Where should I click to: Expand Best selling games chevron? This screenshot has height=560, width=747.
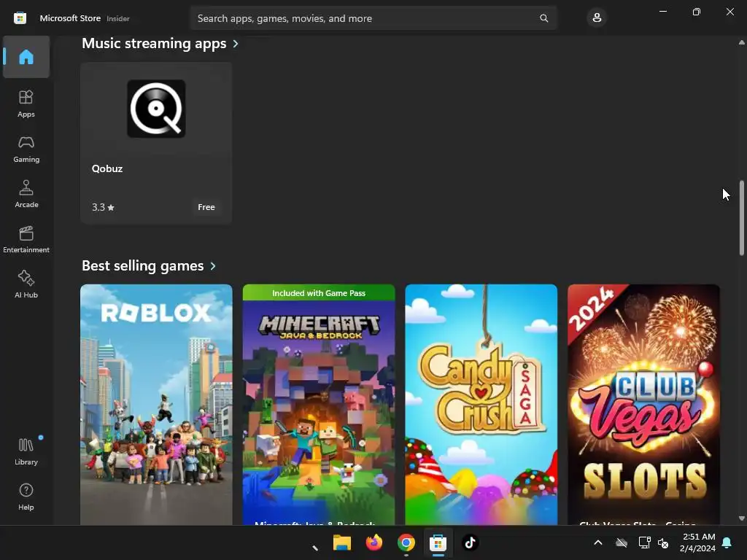click(x=213, y=266)
